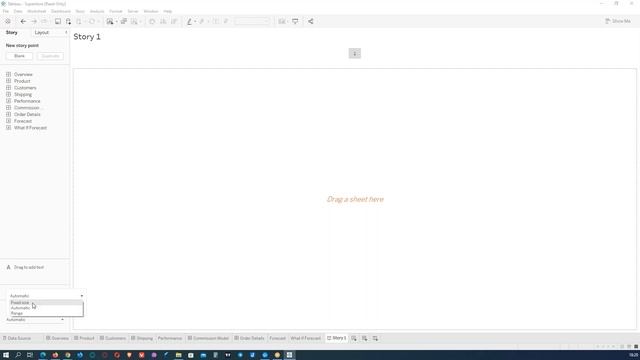Select the What If Forecast sheet in the list
The width and height of the screenshot is (640, 360).
pos(30,128)
